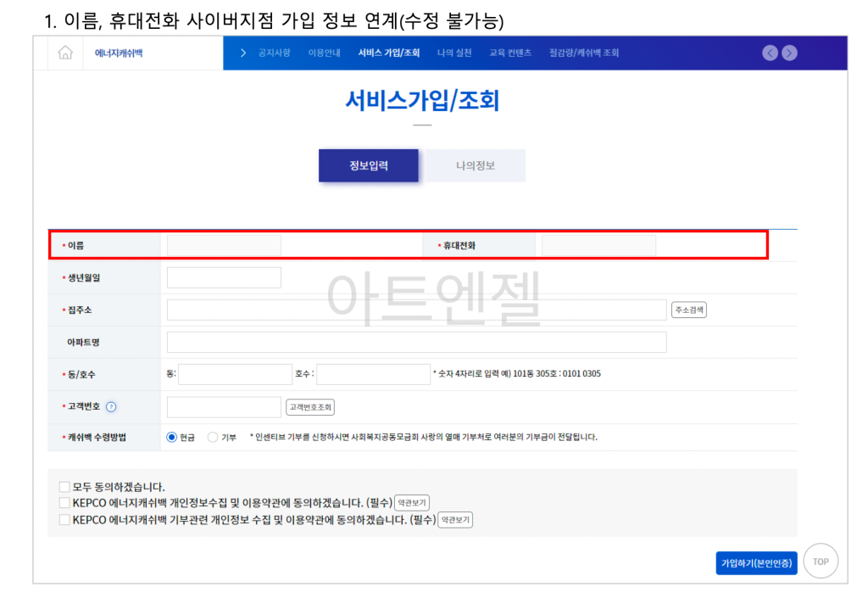Click the 고객번호조회 lookup button

click(x=310, y=407)
